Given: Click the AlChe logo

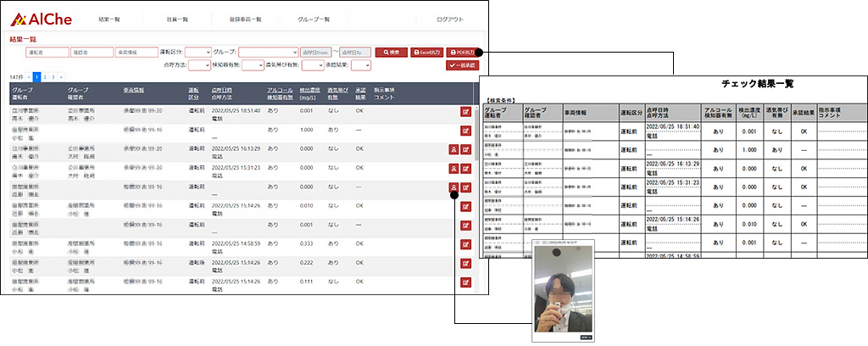Looking at the screenshot, I should (42, 18).
